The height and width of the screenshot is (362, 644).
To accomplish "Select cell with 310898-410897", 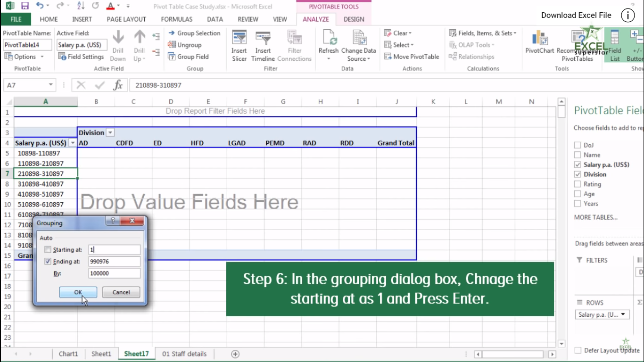I will 46,184.
